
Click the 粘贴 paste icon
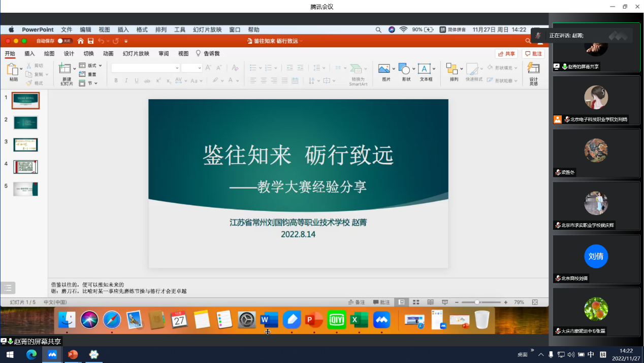pos(13,71)
